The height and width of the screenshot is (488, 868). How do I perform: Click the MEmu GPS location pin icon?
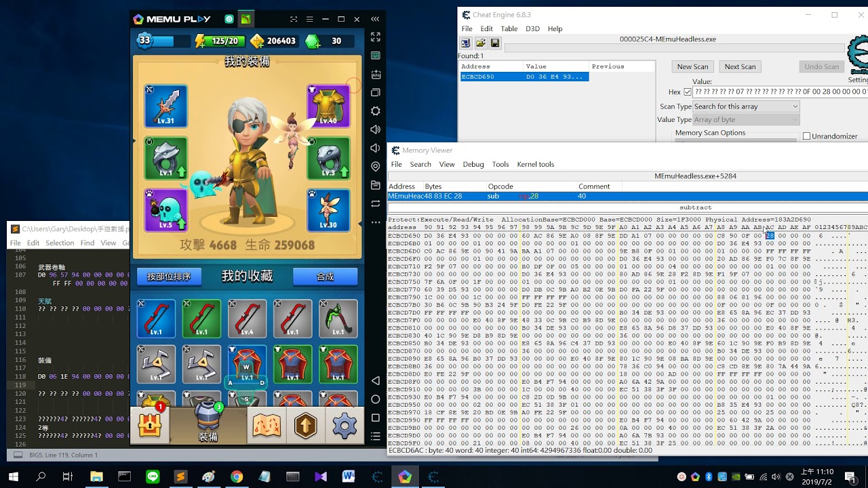376,167
